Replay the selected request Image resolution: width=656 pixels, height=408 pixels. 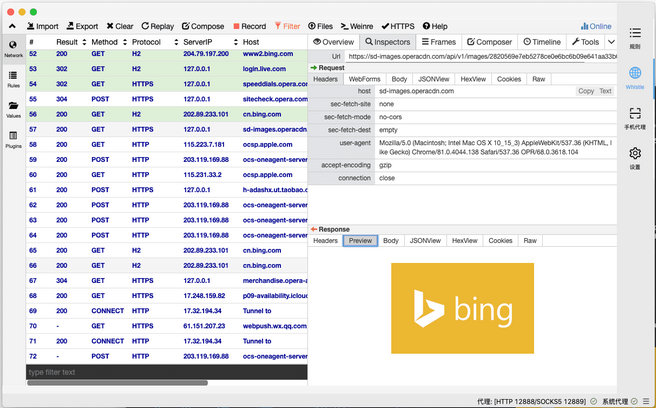tap(158, 26)
